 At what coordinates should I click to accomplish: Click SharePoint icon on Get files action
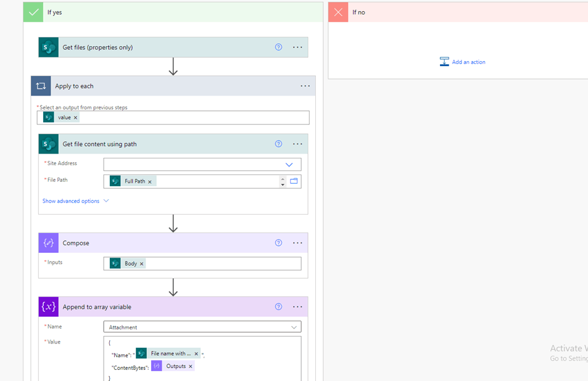coord(48,47)
